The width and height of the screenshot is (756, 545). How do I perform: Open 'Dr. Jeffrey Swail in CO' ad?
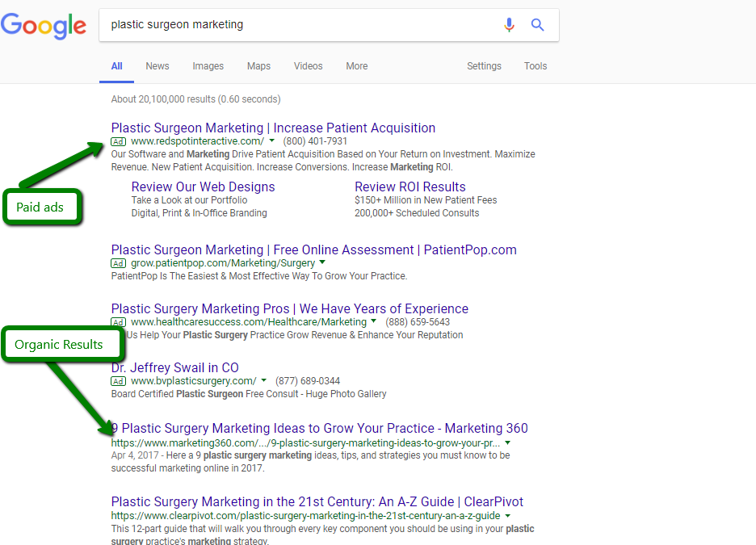(174, 367)
